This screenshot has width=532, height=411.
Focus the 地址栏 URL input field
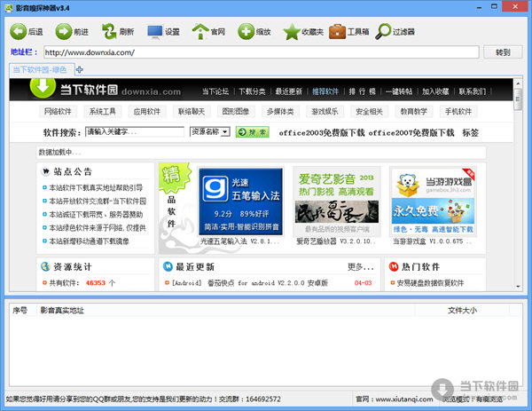(262, 52)
